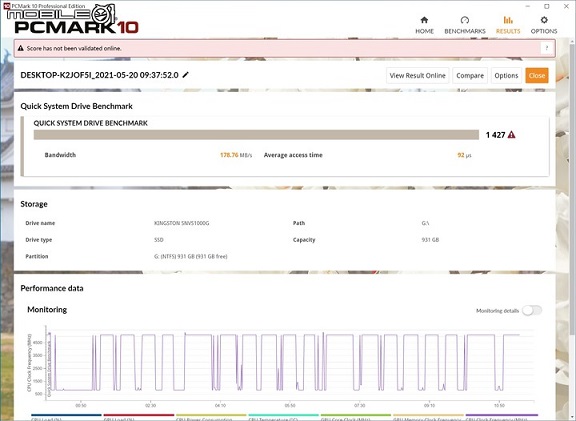Select the GPU Load legend item
The image size is (576, 421).
click(138, 418)
